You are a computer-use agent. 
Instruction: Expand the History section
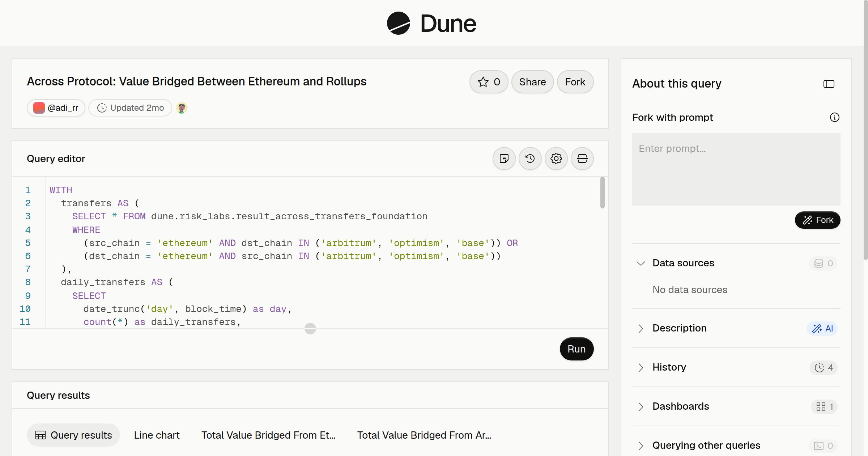641,367
